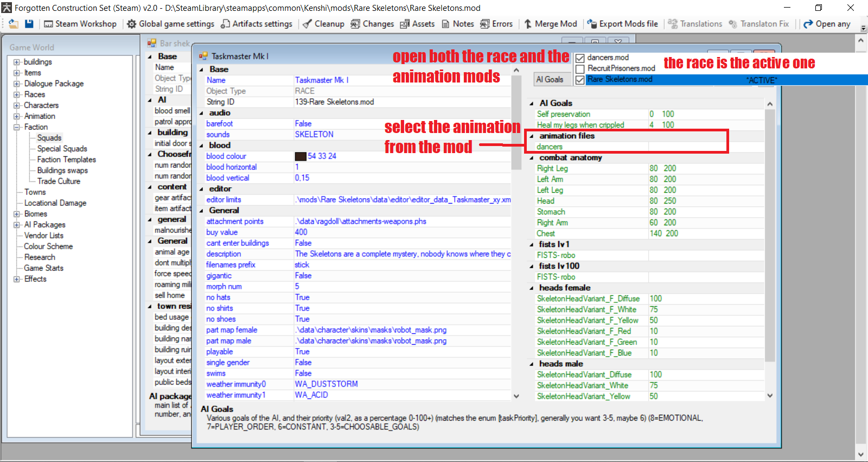This screenshot has width=868, height=462.
Task: Expand the Items tree node
Action: (17, 73)
